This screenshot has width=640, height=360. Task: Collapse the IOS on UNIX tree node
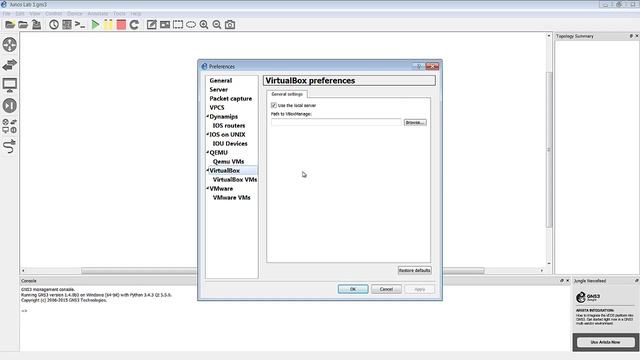(x=207, y=134)
